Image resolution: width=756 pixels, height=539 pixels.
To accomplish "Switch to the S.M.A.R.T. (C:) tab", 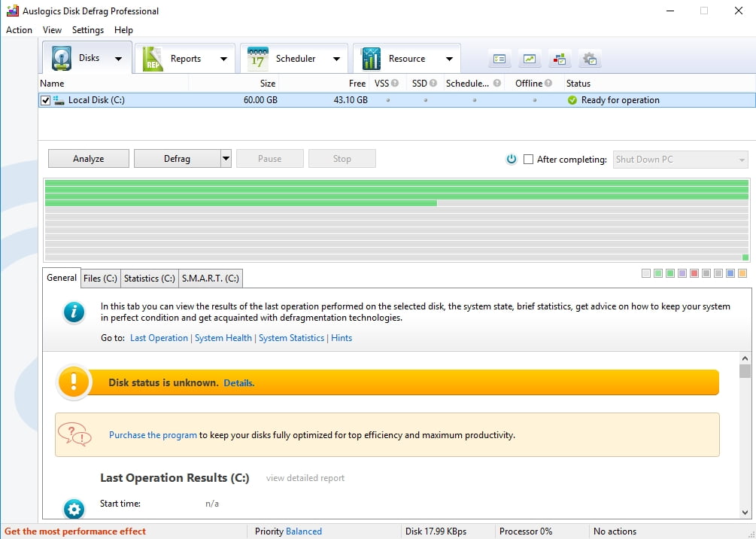I will click(x=210, y=279).
